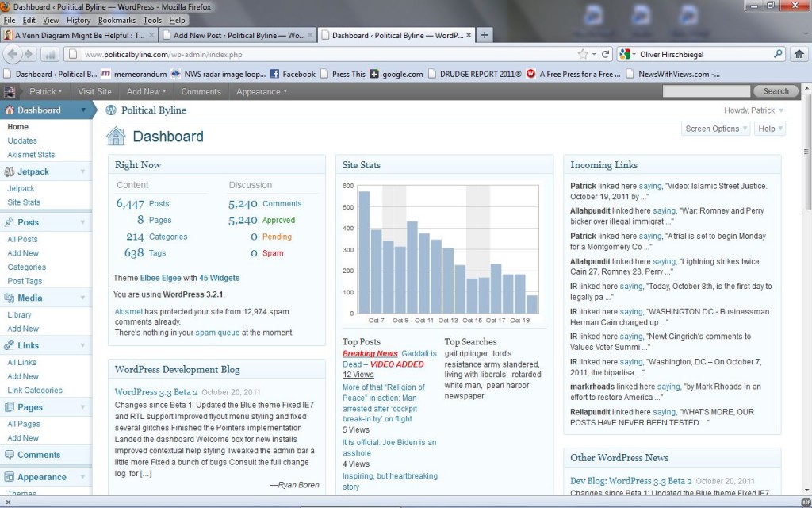The image size is (812, 508).
Task: Click the 12 Views link under Top Posts
Action: click(358, 375)
